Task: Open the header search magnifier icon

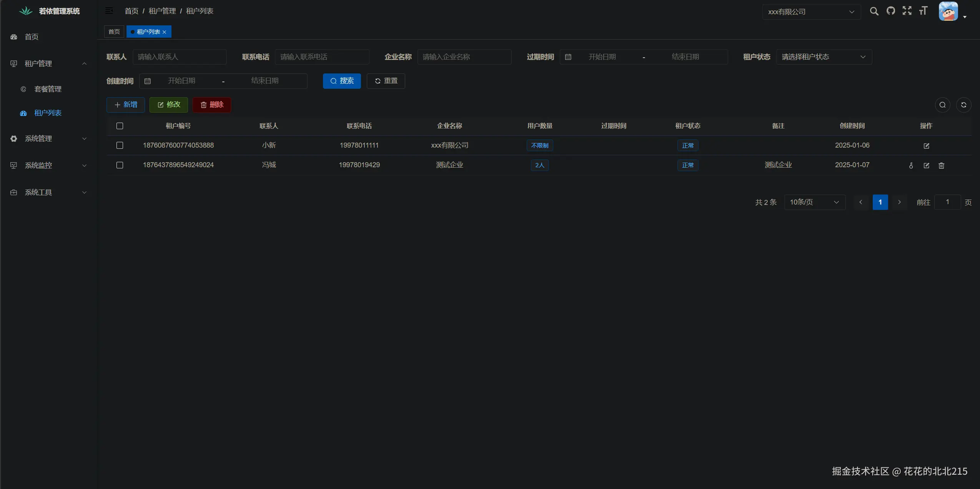Action: 874,11
